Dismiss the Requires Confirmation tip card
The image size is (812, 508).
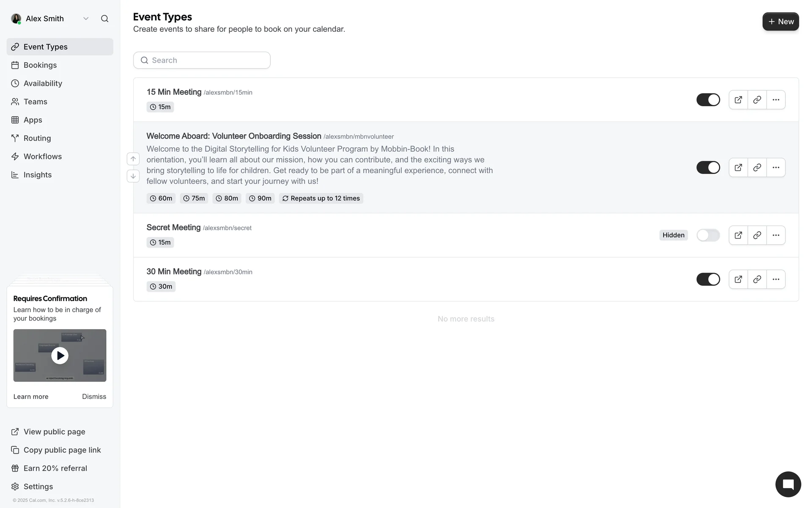[x=94, y=397]
